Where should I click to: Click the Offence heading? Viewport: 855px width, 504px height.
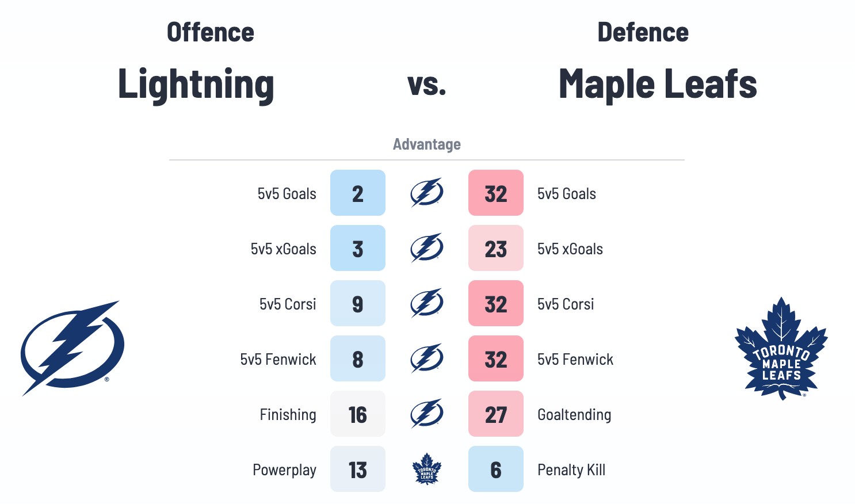[x=211, y=32]
